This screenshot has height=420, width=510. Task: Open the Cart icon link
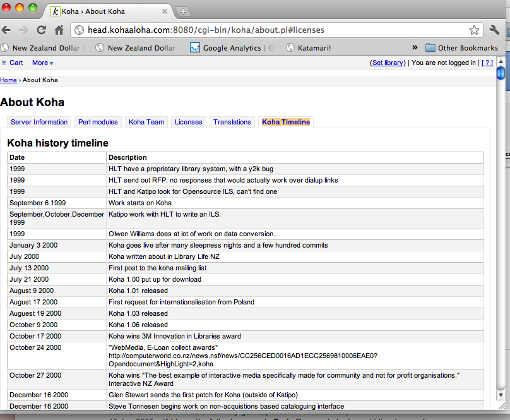[13, 63]
